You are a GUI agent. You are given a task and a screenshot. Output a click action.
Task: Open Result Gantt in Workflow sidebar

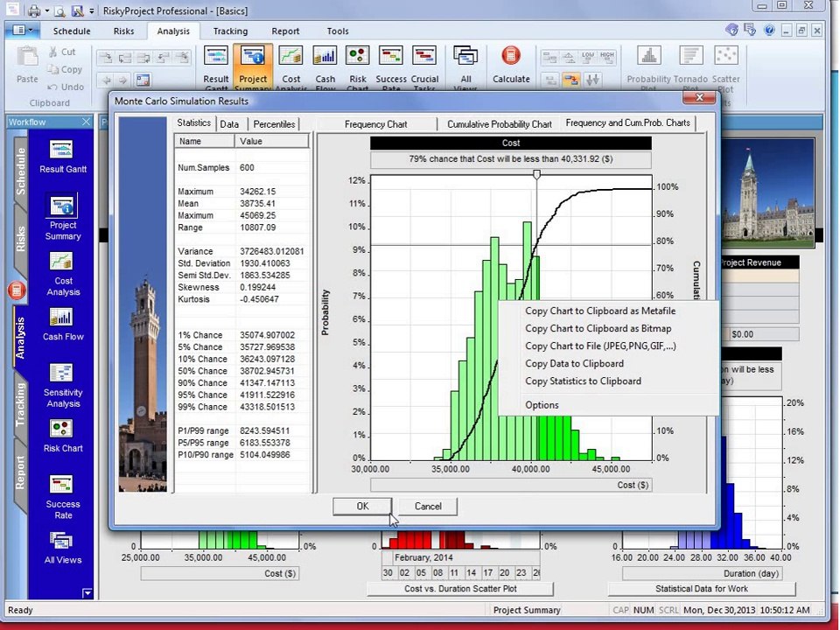coord(62,157)
